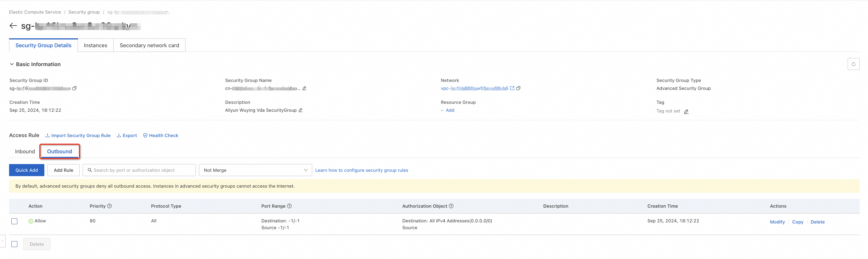The width and height of the screenshot is (868, 259).
Task: Collapse the Basic Information section
Action: [x=12, y=64]
